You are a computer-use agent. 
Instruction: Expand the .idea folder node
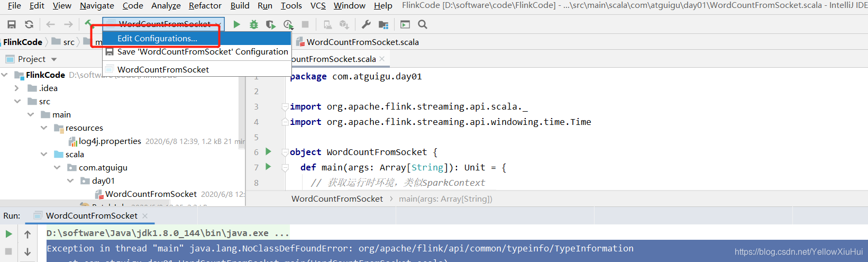(x=17, y=88)
